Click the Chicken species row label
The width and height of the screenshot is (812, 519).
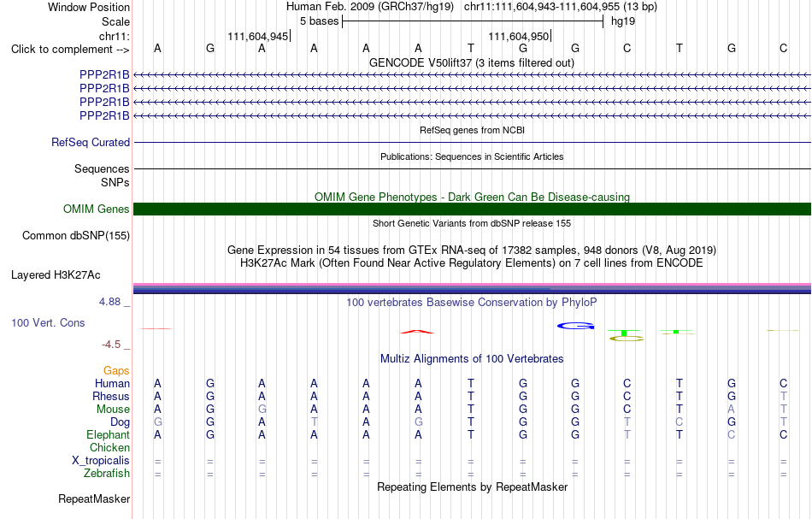(x=109, y=447)
